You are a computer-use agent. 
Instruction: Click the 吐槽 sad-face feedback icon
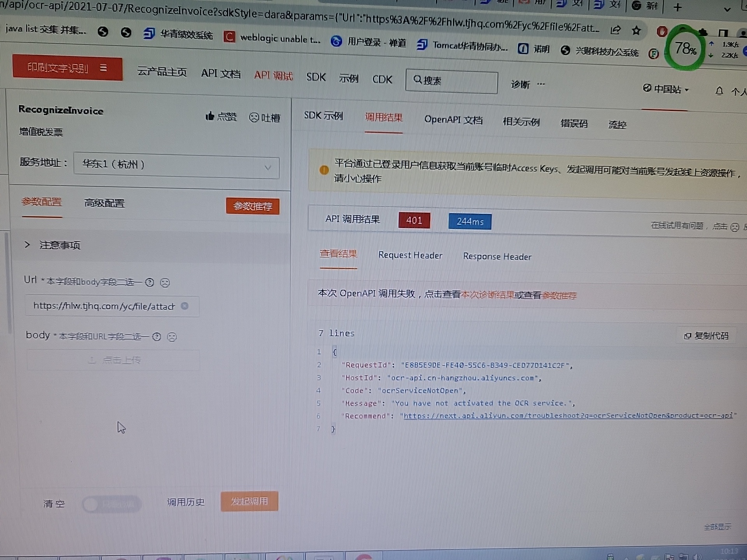click(x=254, y=117)
